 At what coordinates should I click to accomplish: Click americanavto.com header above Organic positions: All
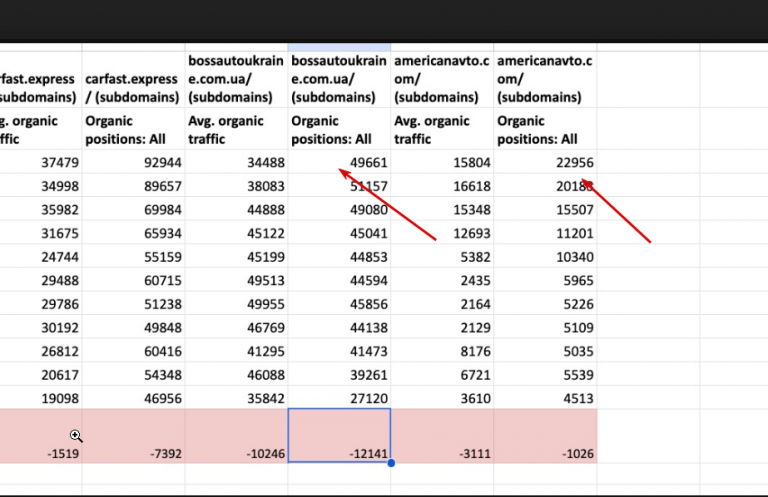545,79
